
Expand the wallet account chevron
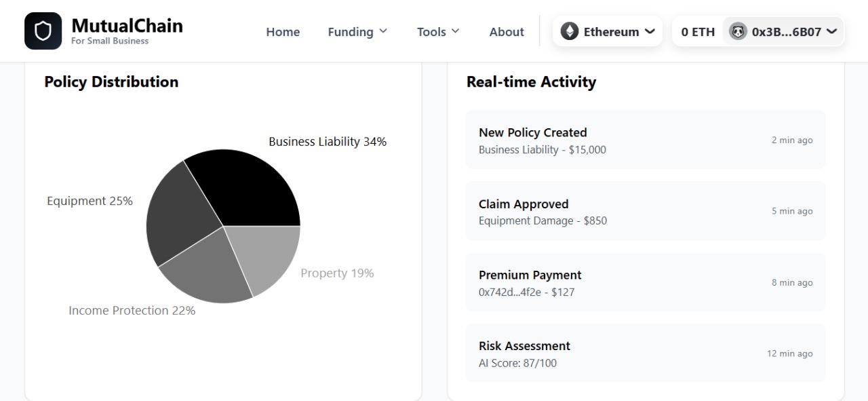pyautogui.click(x=832, y=31)
